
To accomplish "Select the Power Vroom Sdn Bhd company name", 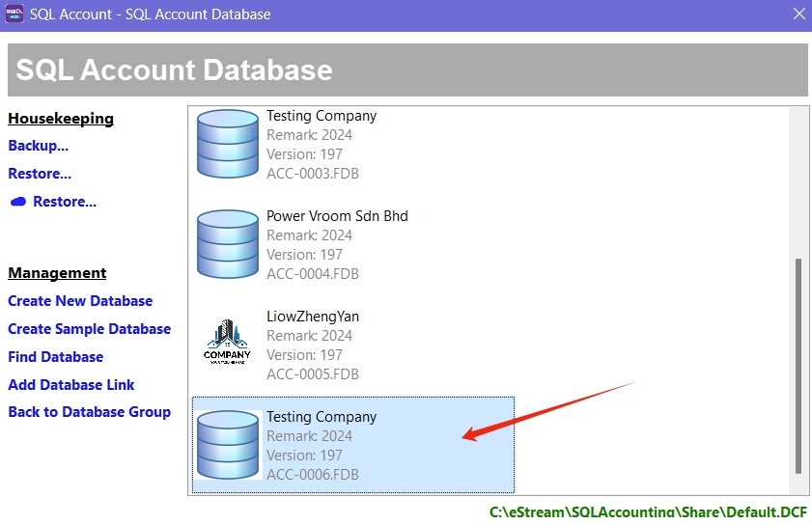I will coord(337,216).
